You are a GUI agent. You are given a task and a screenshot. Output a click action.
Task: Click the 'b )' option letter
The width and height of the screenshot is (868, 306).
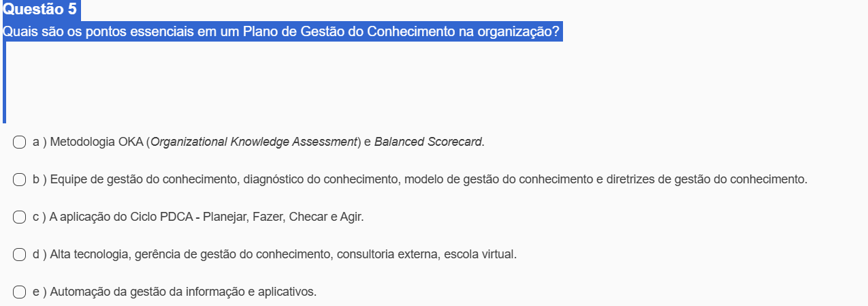(39, 180)
